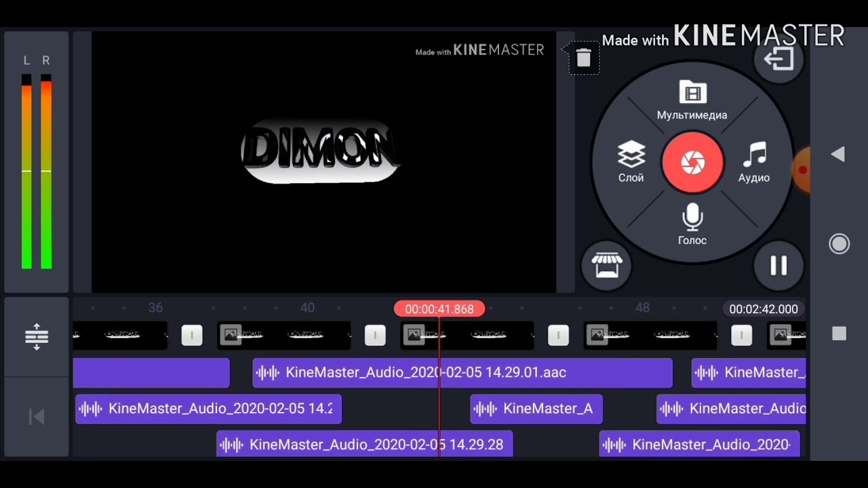Expand the timeline tracks view
Image resolution: width=868 pixels, height=488 pixels.
pyautogui.click(x=37, y=336)
